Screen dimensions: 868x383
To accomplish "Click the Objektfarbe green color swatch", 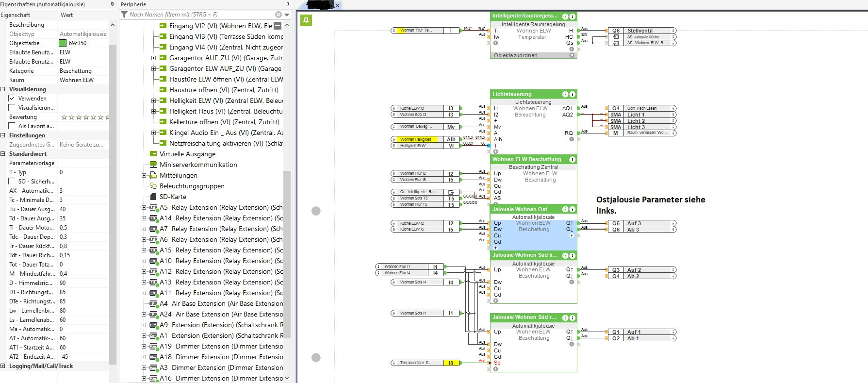I will (x=63, y=43).
